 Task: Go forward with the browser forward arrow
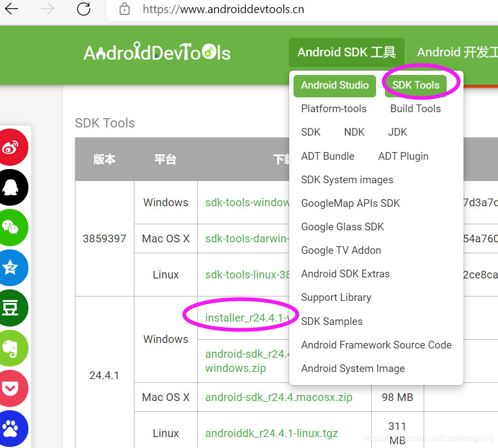[48, 9]
